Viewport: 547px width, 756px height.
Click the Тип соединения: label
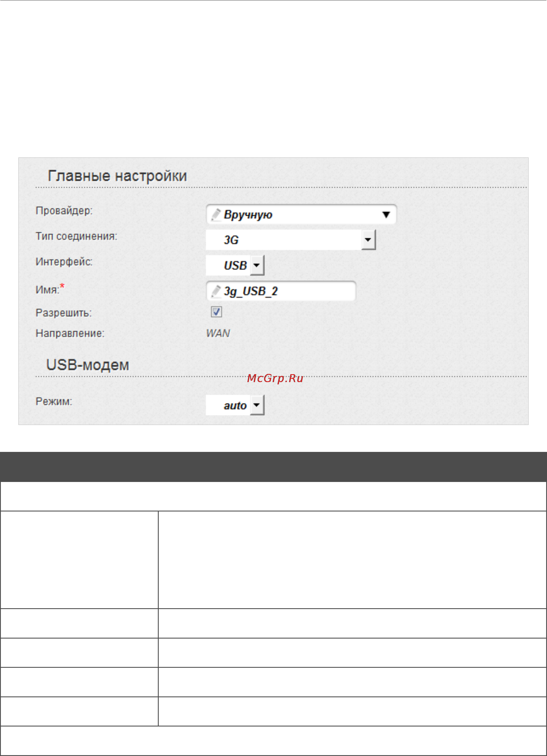pyautogui.click(x=76, y=236)
